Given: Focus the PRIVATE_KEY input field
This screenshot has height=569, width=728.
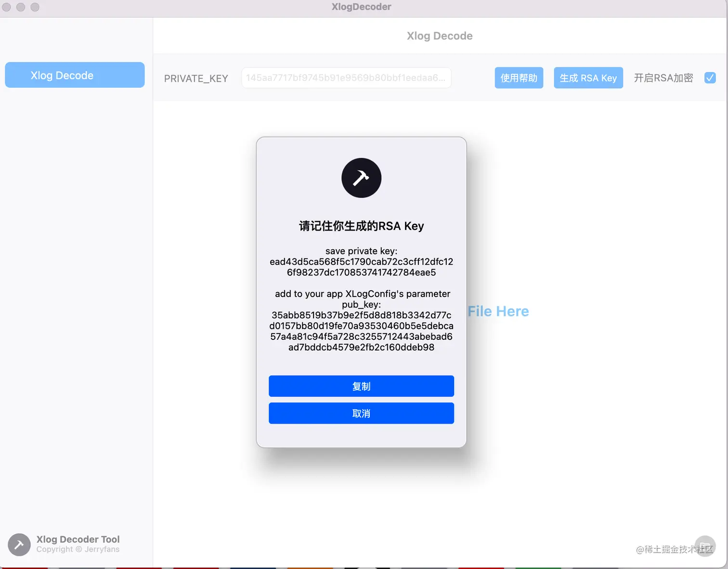Looking at the screenshot, I should (346, 78).
